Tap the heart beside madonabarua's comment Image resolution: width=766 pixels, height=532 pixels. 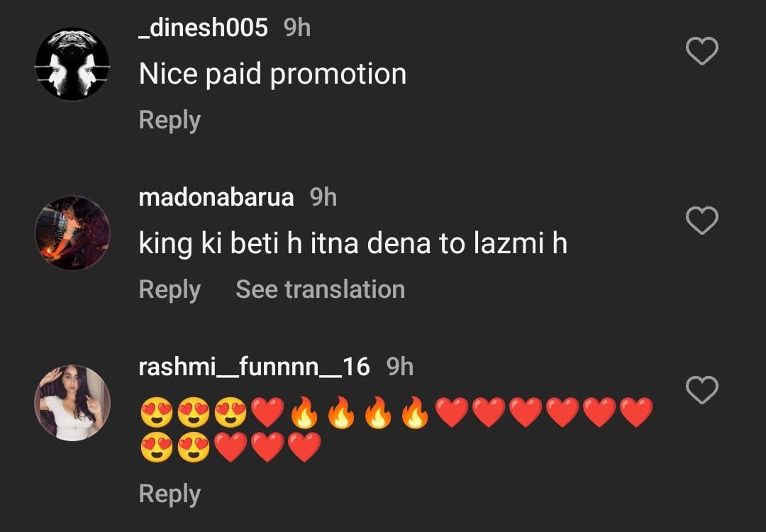pos(702,221)
